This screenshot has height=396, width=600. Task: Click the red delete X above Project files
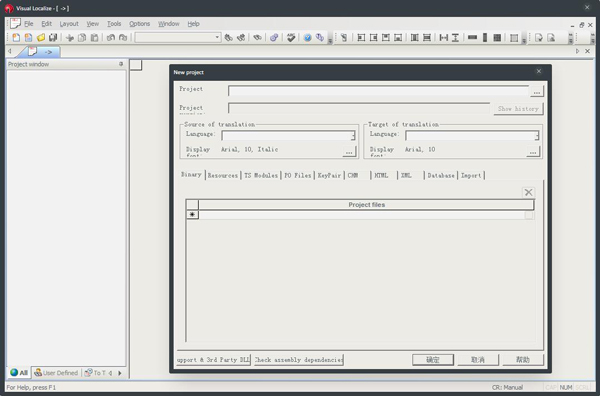click(x=528, y=192)
